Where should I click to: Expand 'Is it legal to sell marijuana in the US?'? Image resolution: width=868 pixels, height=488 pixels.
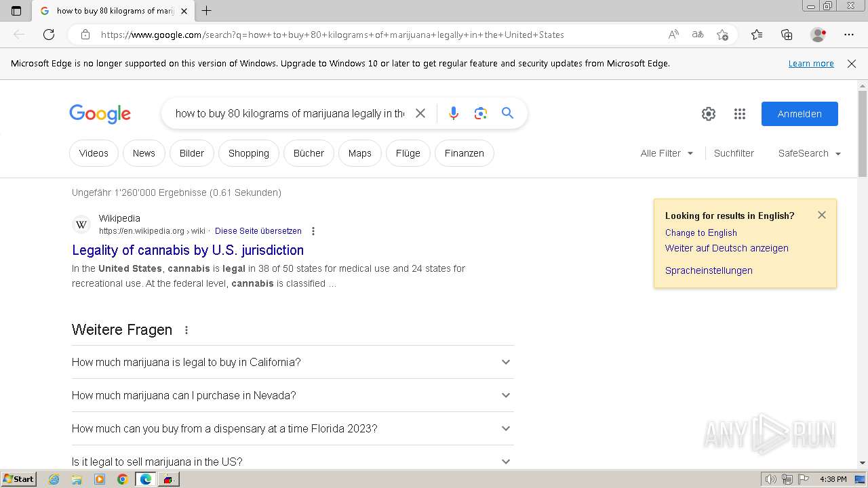292,462
